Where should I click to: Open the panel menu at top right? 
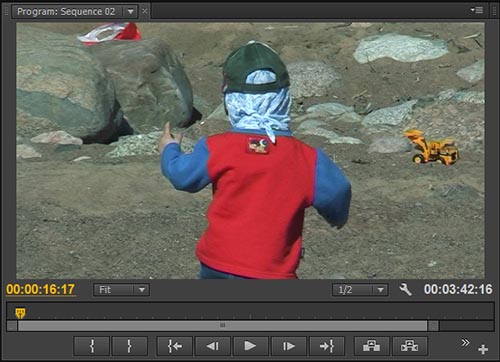[x=477, y=10]
